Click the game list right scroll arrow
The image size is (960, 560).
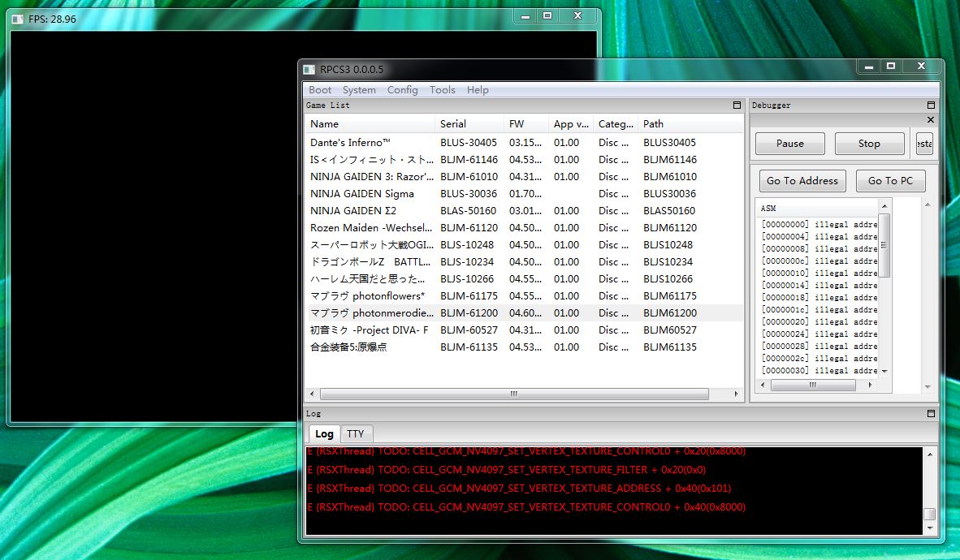737,394
